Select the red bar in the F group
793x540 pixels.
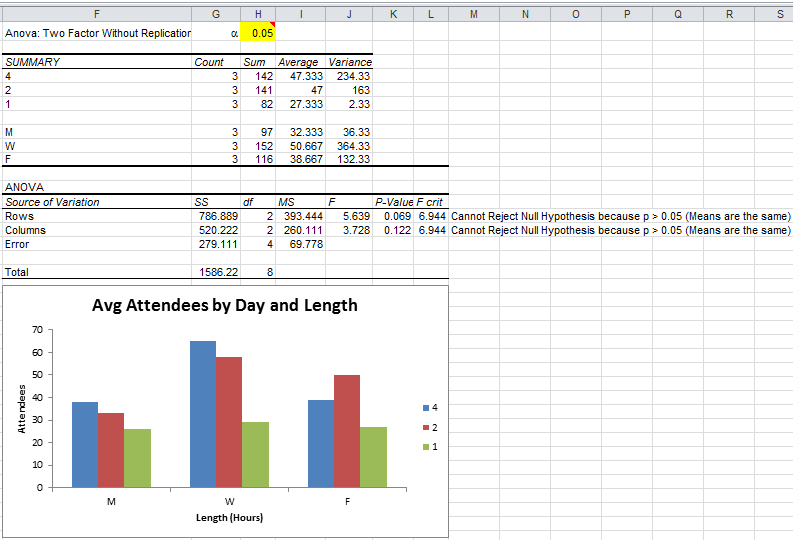[347, 431]
